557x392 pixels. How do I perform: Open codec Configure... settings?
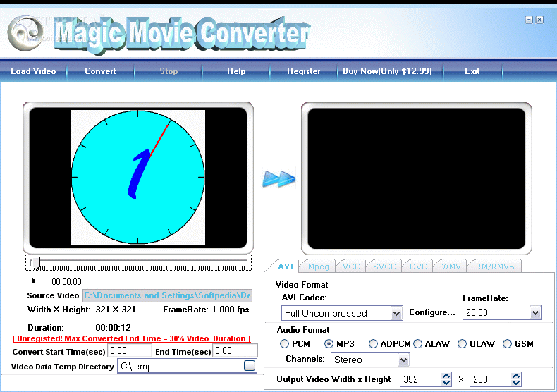[x=432, y=312]
